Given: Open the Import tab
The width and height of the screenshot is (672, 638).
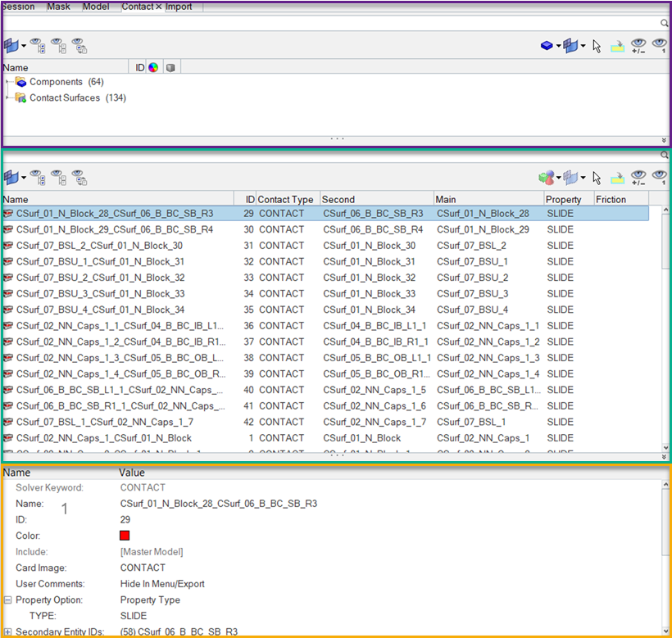Looking at the screenshot, I should pyautogui.click(x=179, y=6).
